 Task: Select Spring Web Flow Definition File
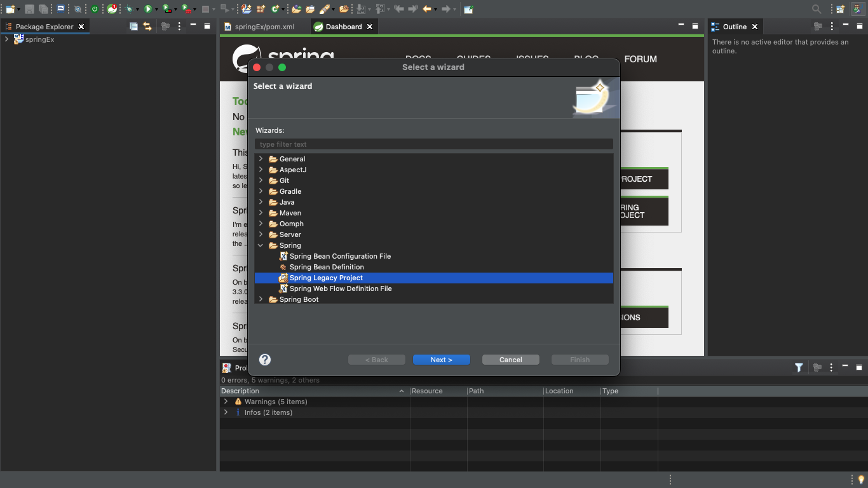pos(341,288)
